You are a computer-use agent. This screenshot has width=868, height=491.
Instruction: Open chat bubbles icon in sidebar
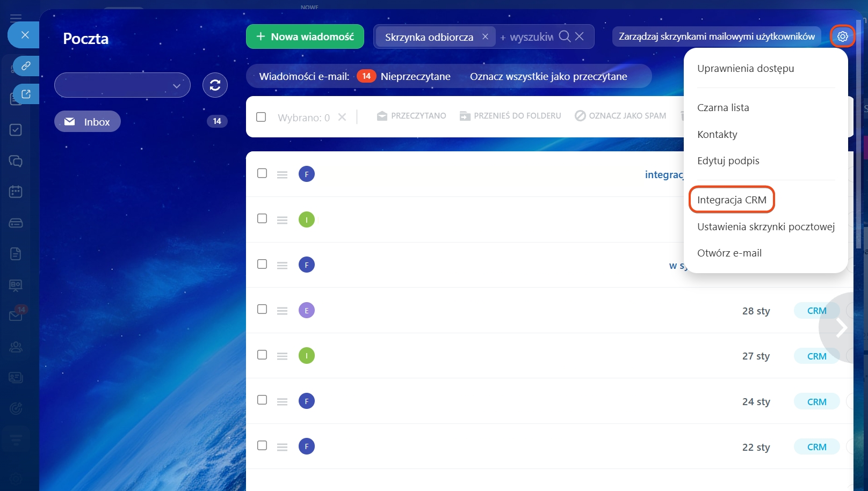point(16,161)
